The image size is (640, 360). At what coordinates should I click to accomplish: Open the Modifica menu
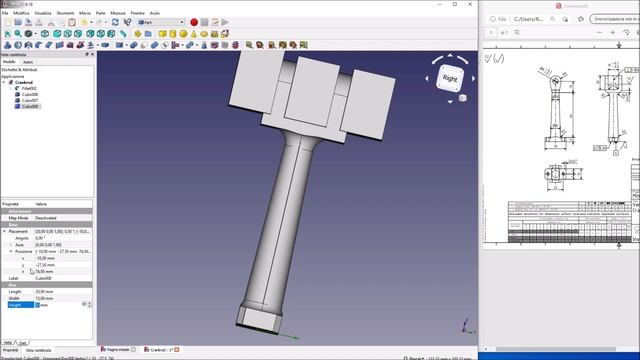[x=21, y=13]
